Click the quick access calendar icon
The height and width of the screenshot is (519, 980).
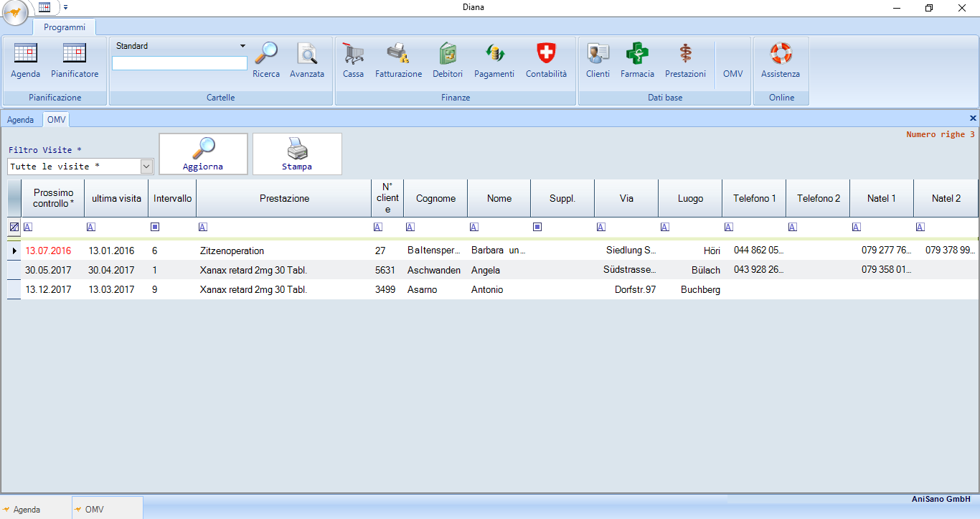point(44,7)
